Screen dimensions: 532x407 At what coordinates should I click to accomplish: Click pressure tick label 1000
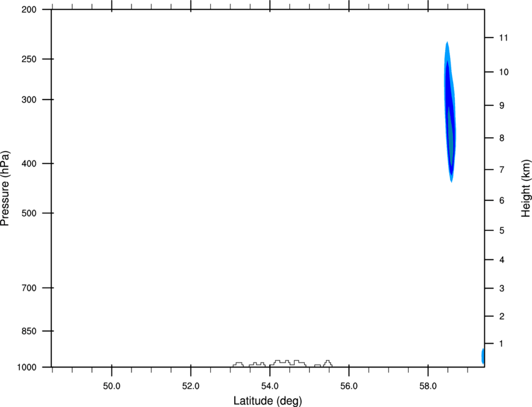27,368
